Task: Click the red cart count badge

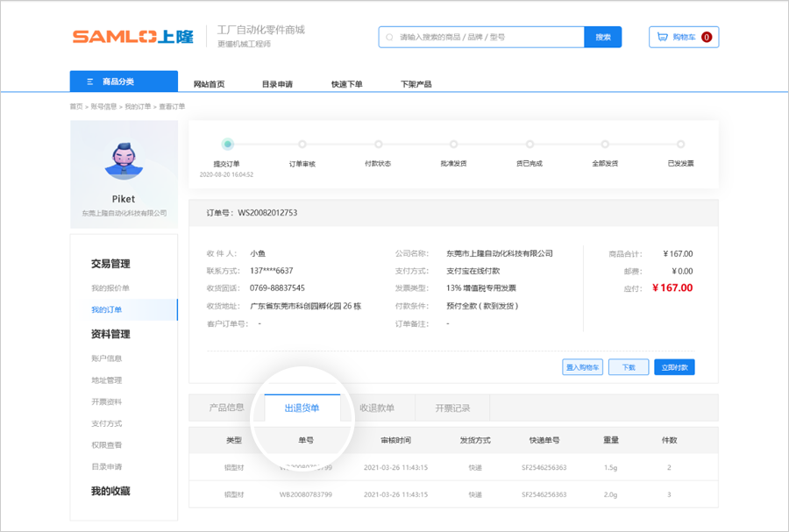Action: coord(706,37)
